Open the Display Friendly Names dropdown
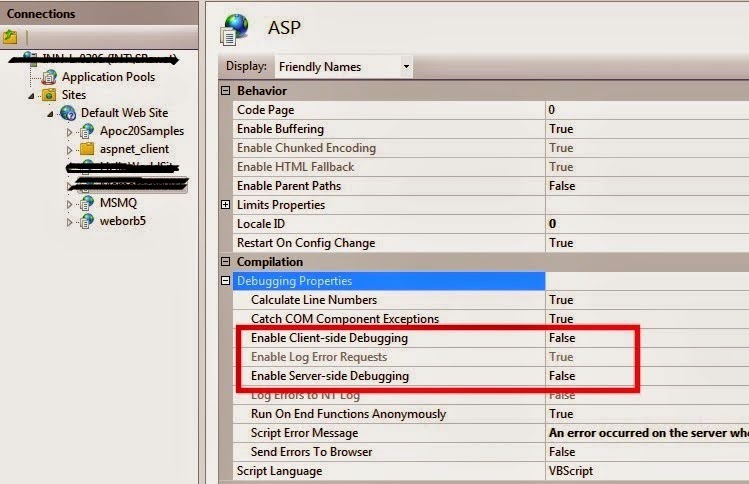The width and height of the screenshot is (749, 484). click(x=406, y=66)
